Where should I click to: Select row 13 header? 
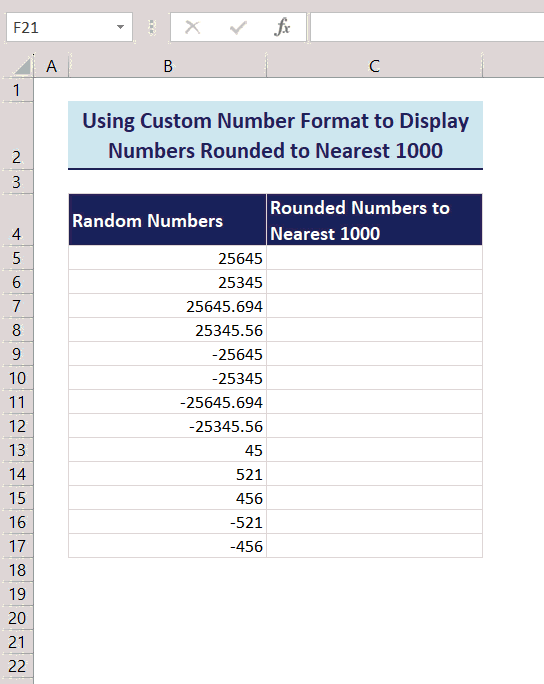(x=17, y=450)
